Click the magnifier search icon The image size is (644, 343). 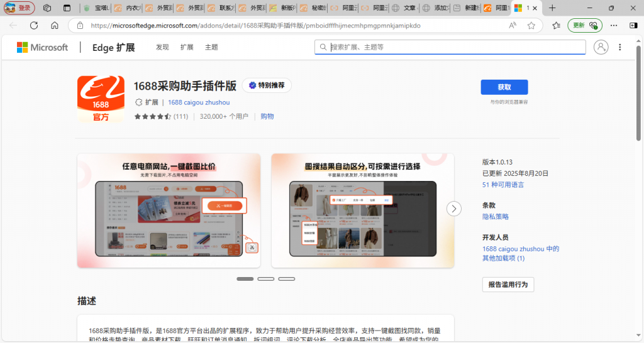(x=323, y=47)
